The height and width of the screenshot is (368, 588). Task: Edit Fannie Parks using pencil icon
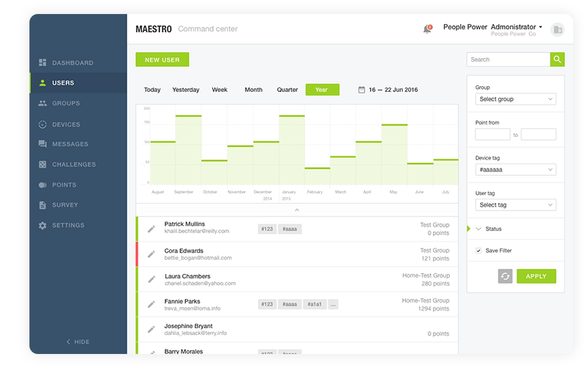point(151,304)
